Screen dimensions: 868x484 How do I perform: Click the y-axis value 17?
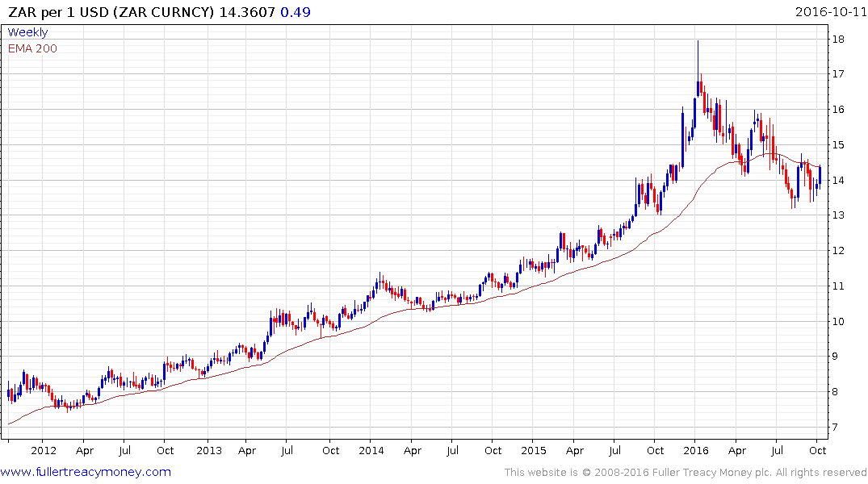(837, 73)
